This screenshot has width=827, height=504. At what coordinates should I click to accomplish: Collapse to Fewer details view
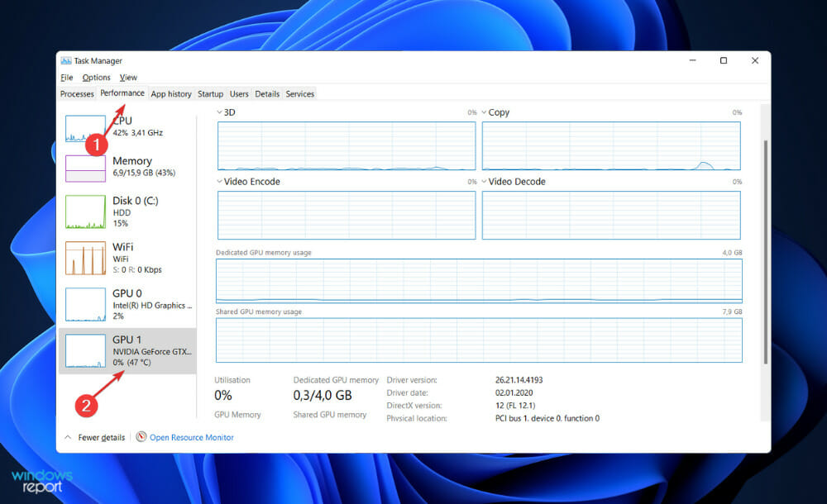coord(98,437)
